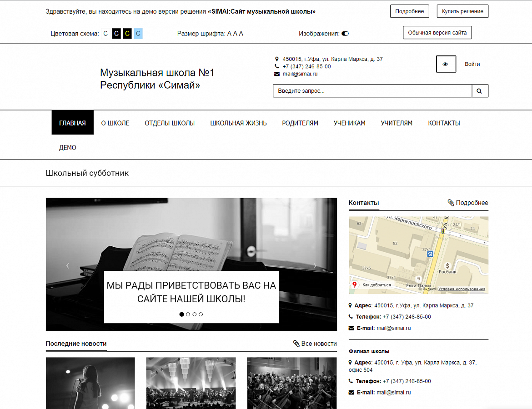Click the location pin icon beside the Ufa address

[276, 59]
